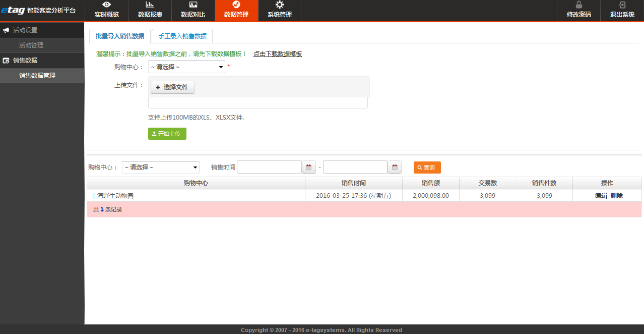Focus the start 销售时间 input field

pyautogui.click(x=269, y=167)
